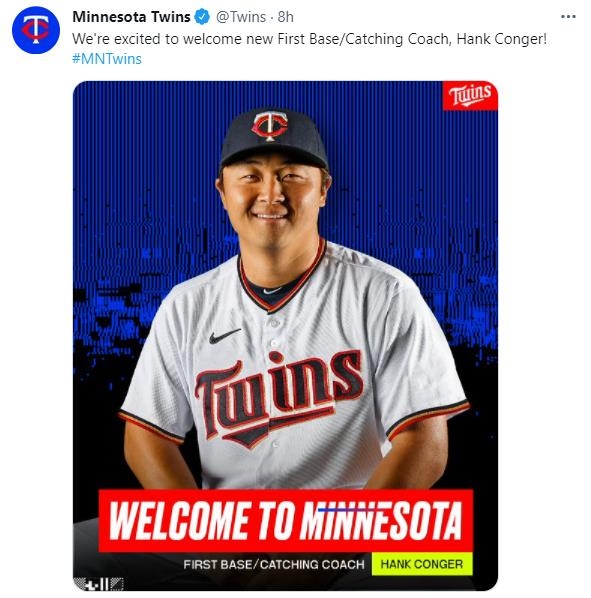Click the Nike swoosh on the jersey
This screenshot has width=591, height=598.
tap(224, 335)
